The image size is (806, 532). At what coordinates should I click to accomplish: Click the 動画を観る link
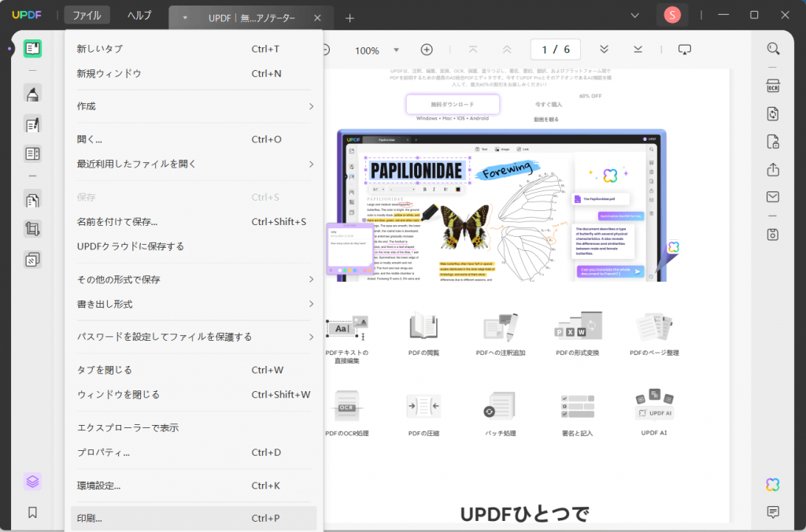click(546, 120)
